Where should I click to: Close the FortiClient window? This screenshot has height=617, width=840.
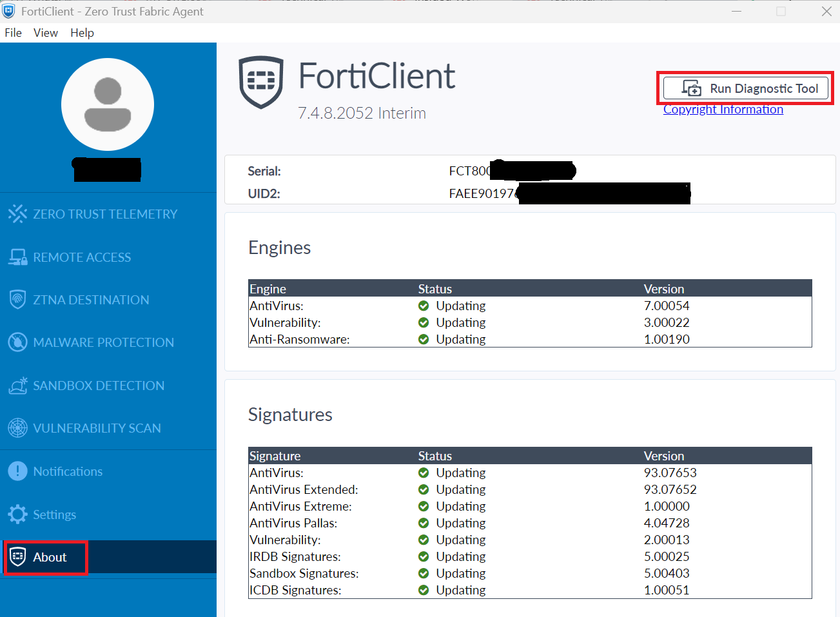[826, 12]
